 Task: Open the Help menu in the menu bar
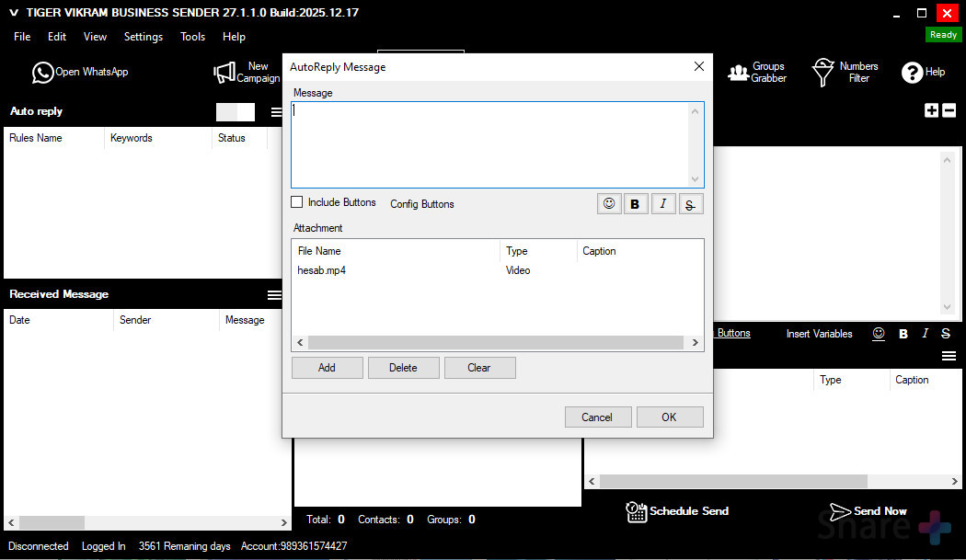point(234,37)
